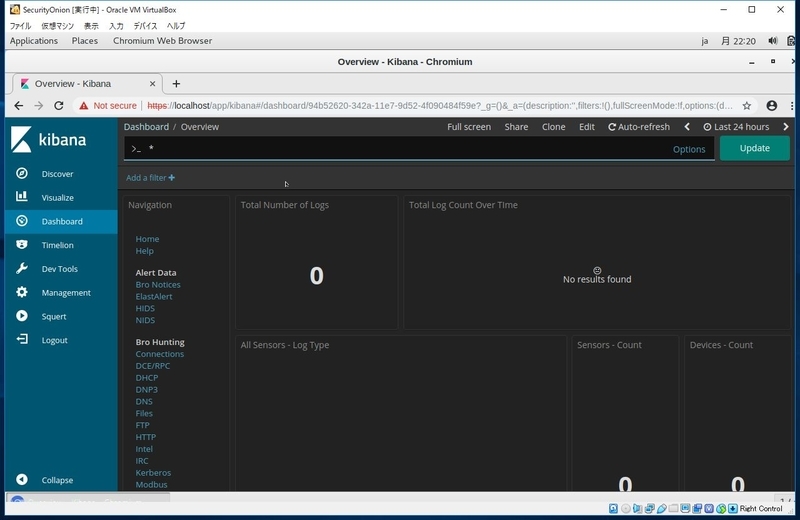Viewport: 800px width, 520px height.
Task: Open the NIDS alert link
Action: (x=145, y=320)
